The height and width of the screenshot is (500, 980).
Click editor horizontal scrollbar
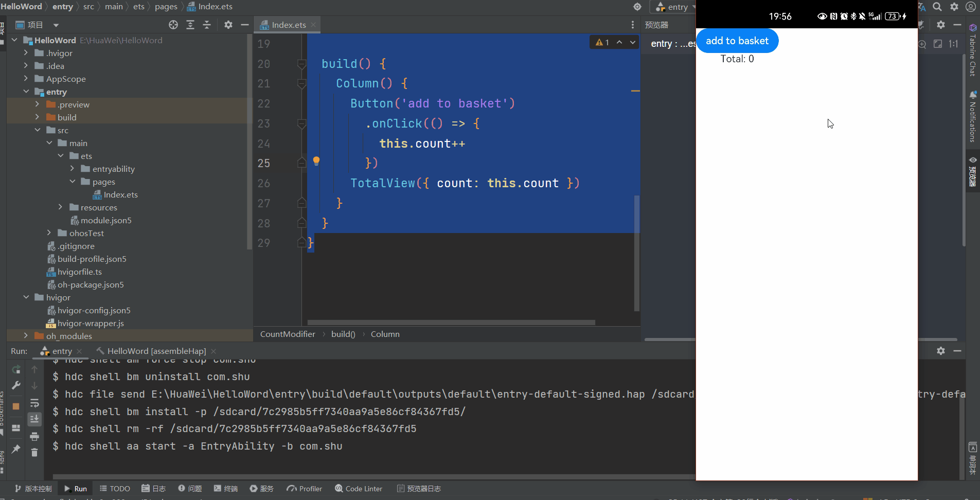pyautogui.click(x=451, y=323)
